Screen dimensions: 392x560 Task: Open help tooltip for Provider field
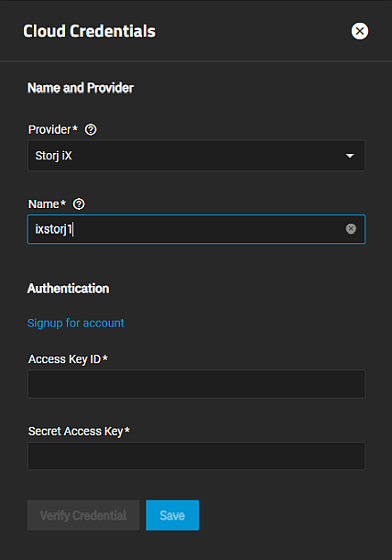pyautogui.click(x=91, y=129)
